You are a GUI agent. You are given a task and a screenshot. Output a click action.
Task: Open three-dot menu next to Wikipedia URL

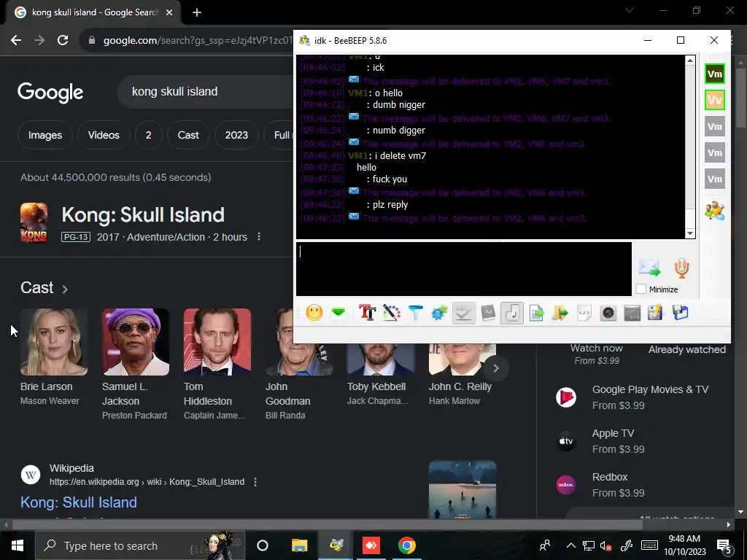click(255, 482)
